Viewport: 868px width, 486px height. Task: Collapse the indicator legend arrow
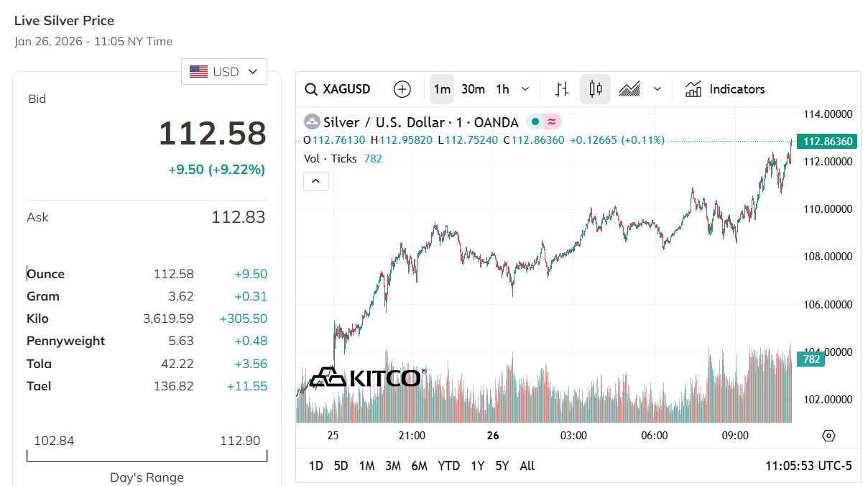click(x=316, y=181)
